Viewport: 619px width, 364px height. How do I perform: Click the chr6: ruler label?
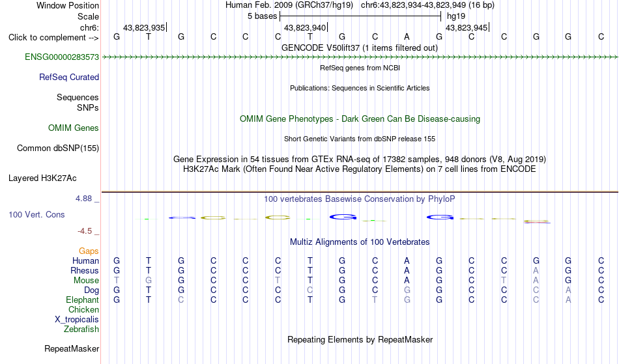tap(90, 27)
